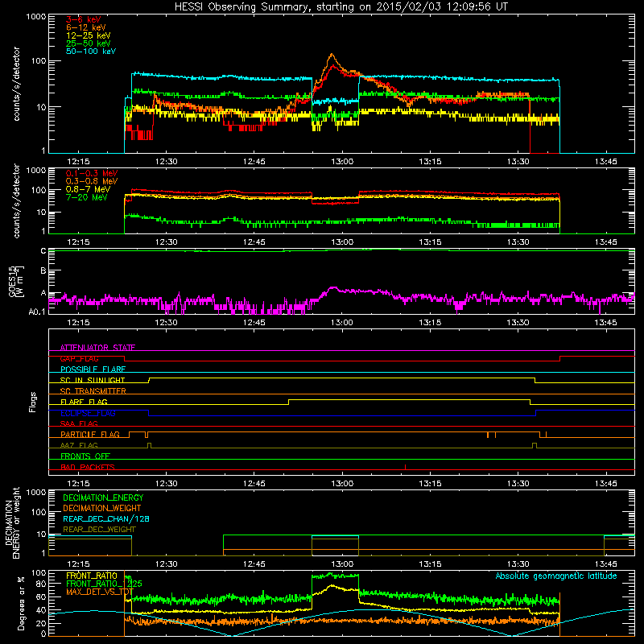
Task: Select the SAA_FLAG label
Action: click(x=79, y=423)
